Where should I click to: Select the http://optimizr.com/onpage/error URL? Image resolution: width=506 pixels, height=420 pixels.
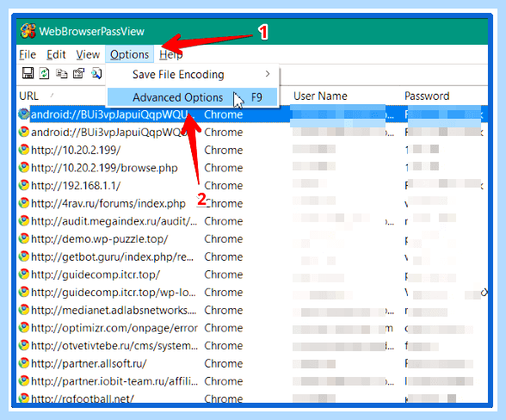tap(114, 328)
